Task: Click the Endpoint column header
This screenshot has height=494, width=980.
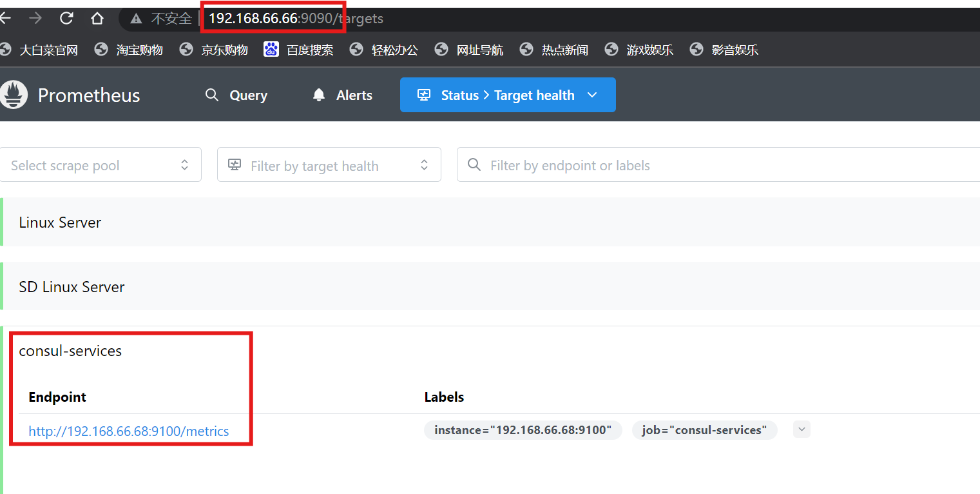Action: [x=57, y=397]
